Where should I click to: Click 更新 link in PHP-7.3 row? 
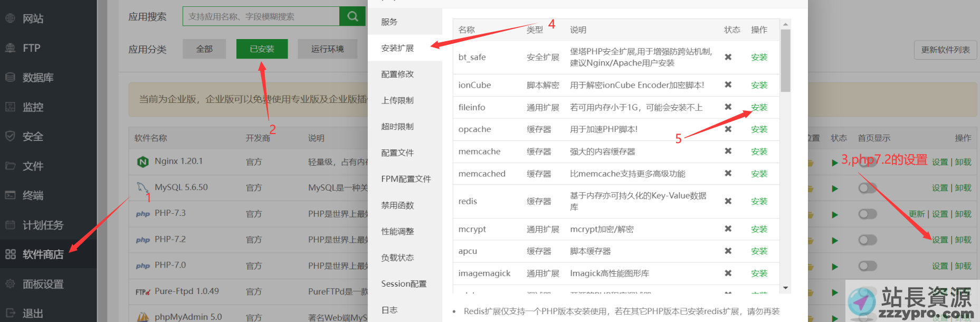click(x=917, y=214)
